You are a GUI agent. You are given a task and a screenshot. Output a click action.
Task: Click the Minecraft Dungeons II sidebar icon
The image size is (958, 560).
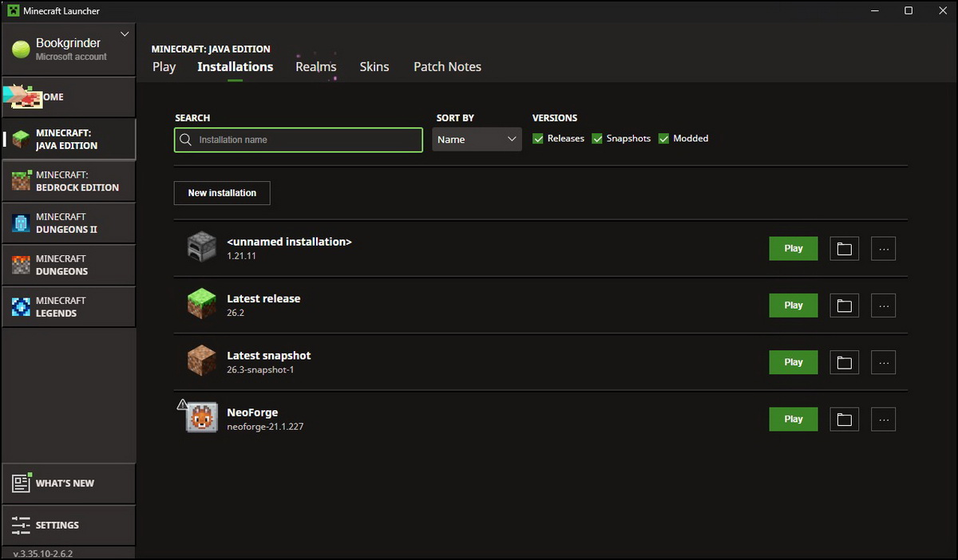21,223
